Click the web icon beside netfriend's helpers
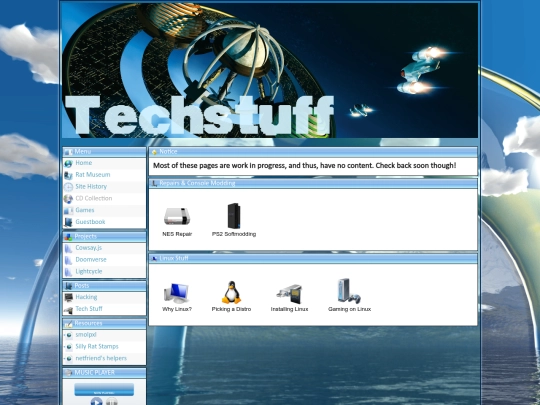This screenshot has width=540, height=405. pyautogui.click(x=69, y=359)
